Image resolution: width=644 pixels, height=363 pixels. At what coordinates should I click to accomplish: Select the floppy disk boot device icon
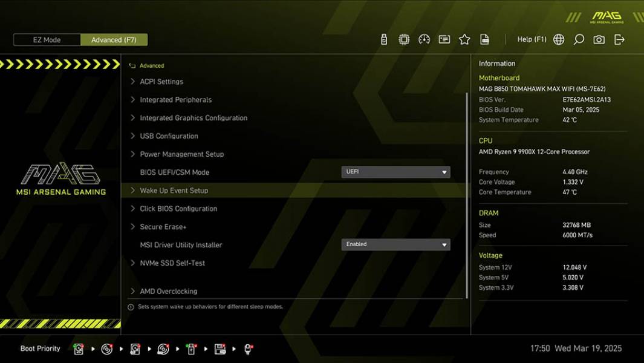click(220, 349)
